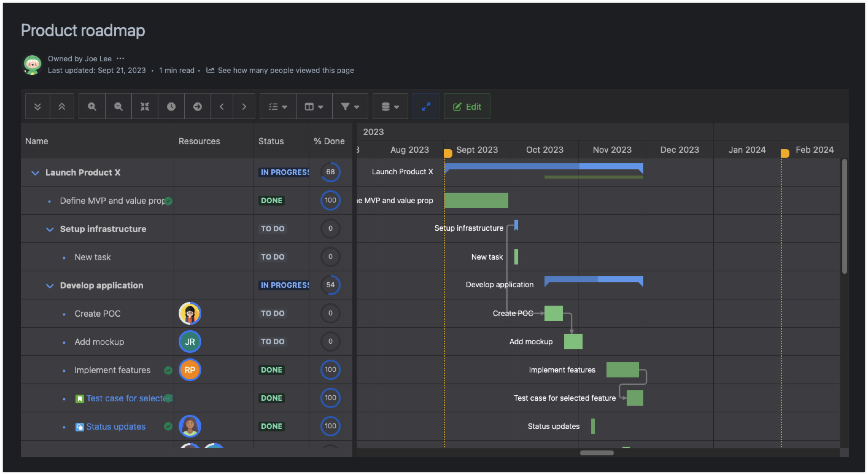Screen dimensions: 868x475
Task: Click the Edit button
Action: point(467,106)
